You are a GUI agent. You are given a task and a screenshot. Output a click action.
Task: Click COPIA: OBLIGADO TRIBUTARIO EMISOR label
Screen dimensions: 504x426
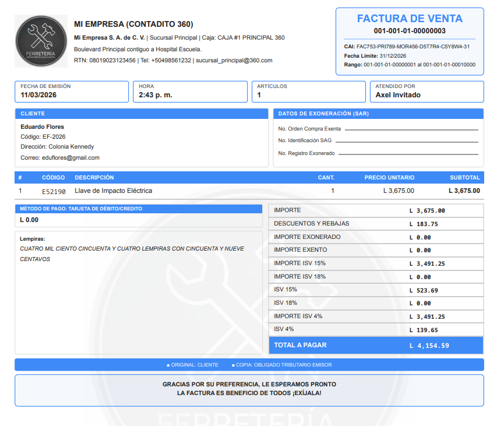click(x=282, y=365)
